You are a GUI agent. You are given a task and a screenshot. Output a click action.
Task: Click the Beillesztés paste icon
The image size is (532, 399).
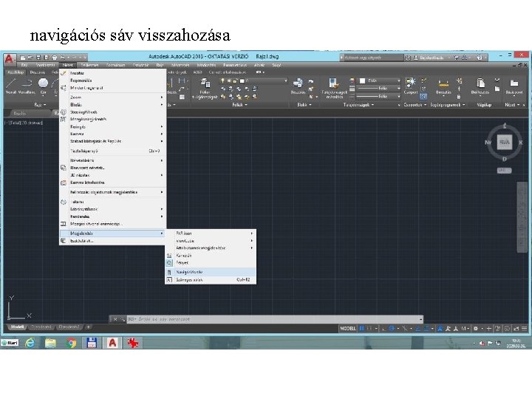(480, 86)
